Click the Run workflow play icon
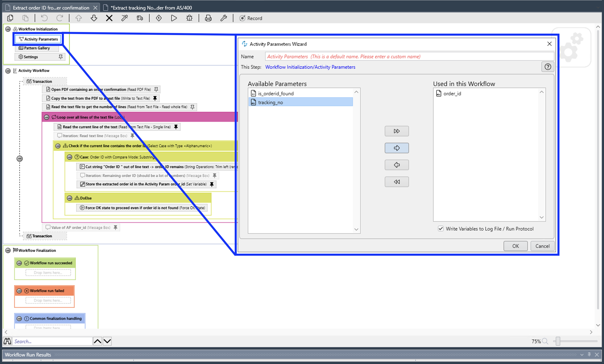The width and height of the screenshot is (604, 364). point(174,18)
